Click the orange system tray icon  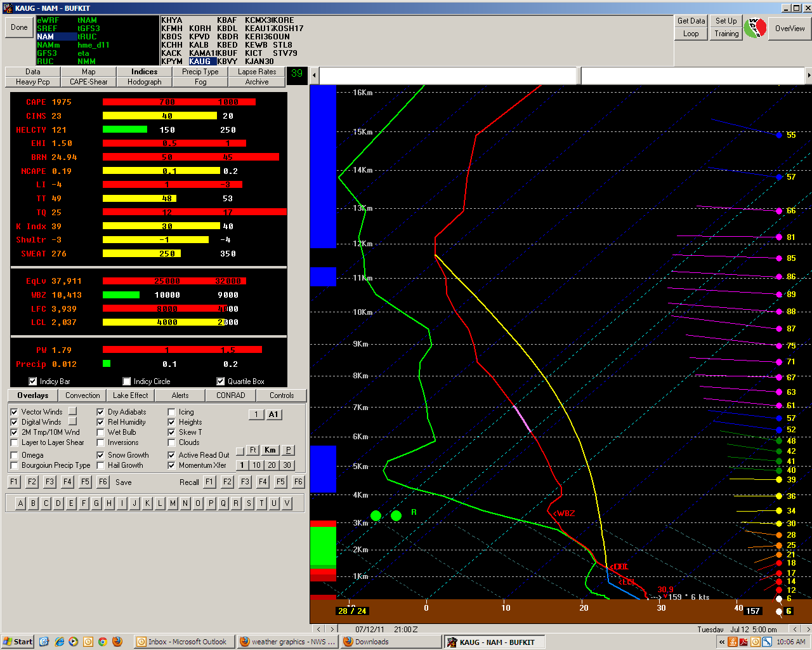pyautogui.click(x=733, y=642)
